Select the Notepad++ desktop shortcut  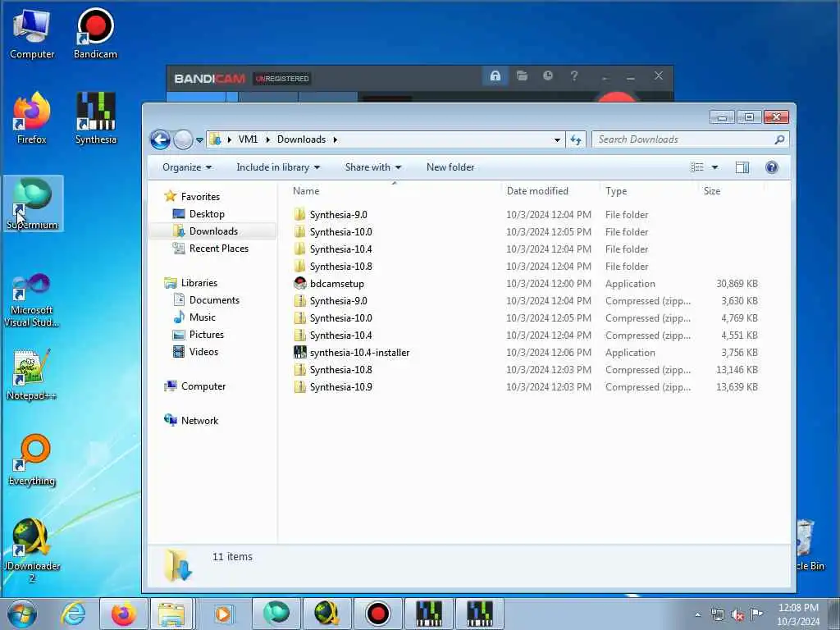pyautogui.click(x=32, y=375)
